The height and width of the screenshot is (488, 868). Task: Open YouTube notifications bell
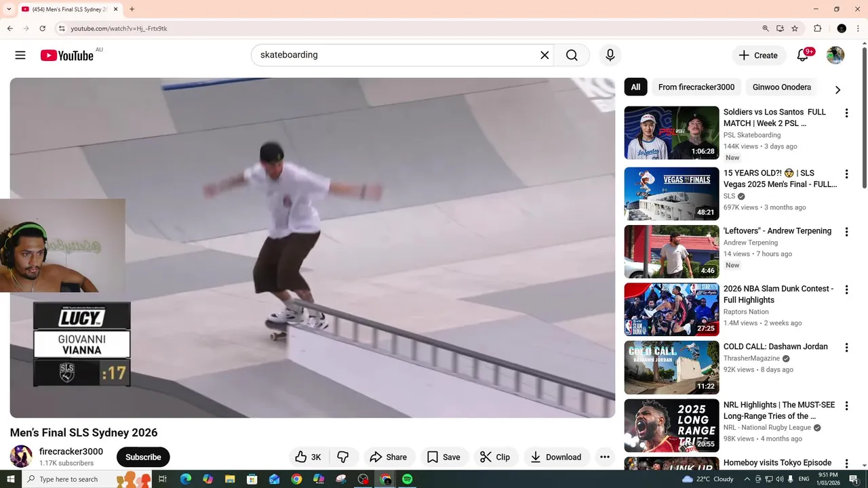[803, 56]
